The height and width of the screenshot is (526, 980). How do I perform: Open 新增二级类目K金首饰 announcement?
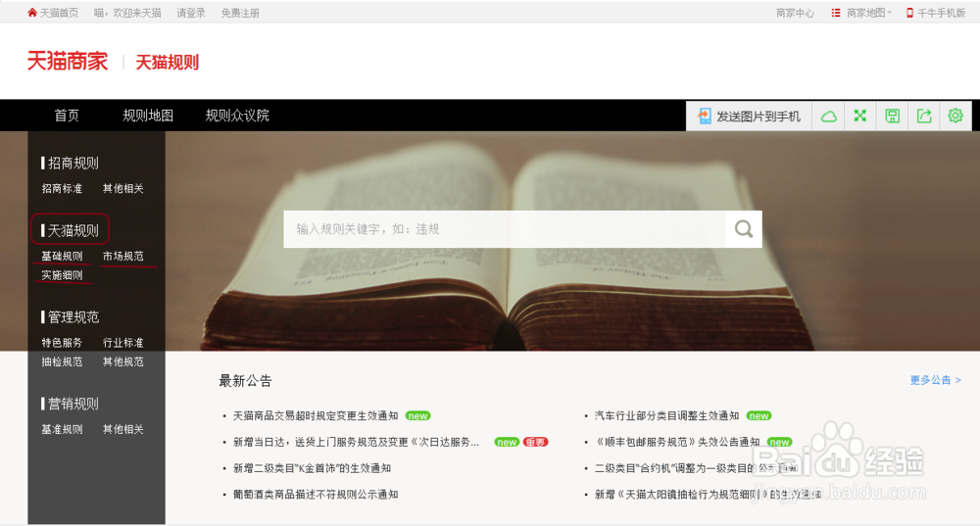[x=312, y=468]
